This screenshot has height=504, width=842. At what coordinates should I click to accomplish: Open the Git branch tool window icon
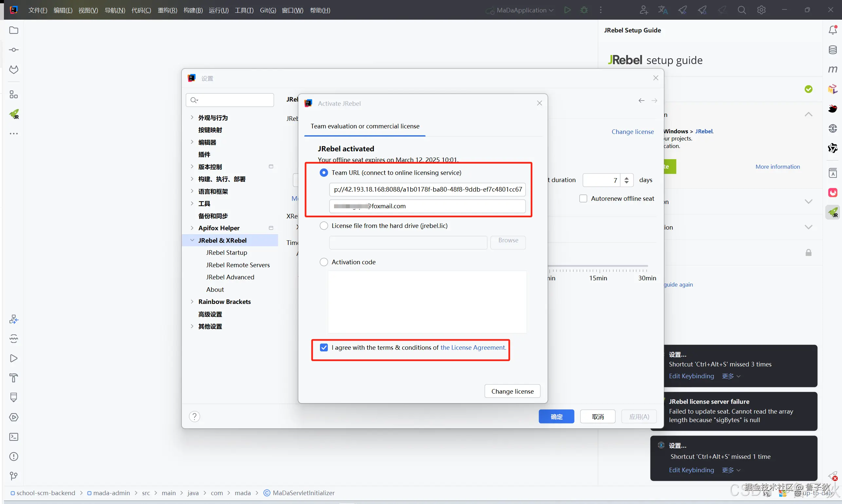14,476
